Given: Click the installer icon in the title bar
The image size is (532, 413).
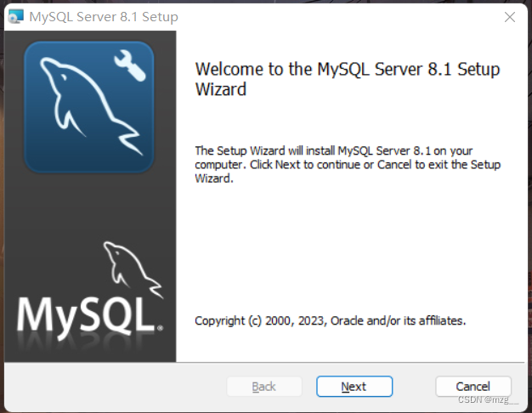Looking at the screenshot, I should pos(15,17).
